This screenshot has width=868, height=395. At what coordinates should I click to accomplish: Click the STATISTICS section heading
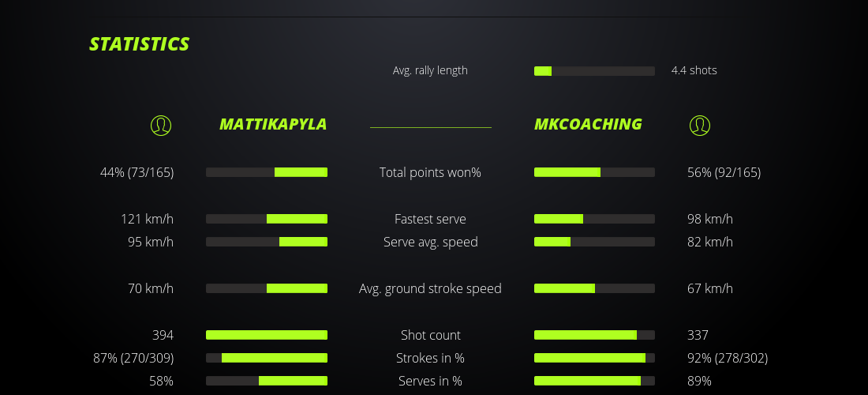point(140,44)
